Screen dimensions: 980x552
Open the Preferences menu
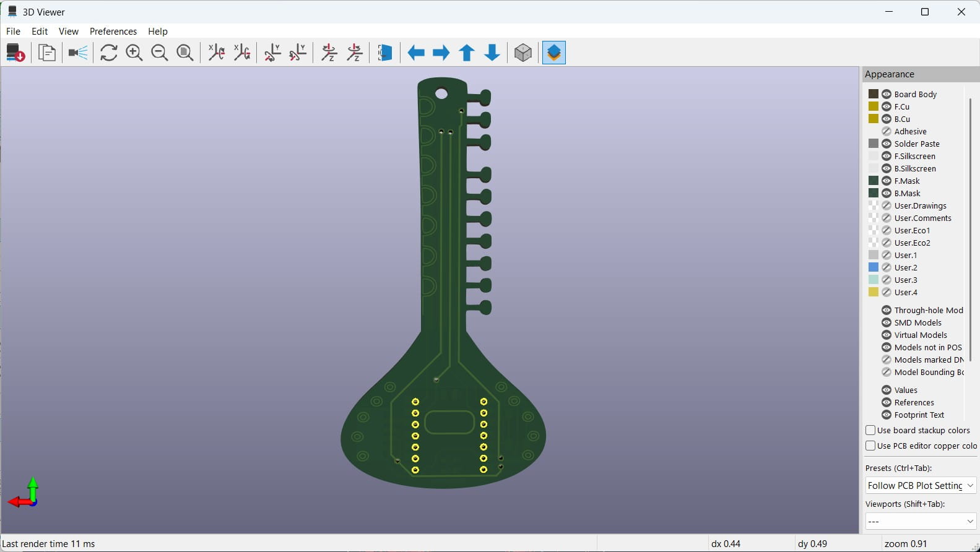[113, 31]
